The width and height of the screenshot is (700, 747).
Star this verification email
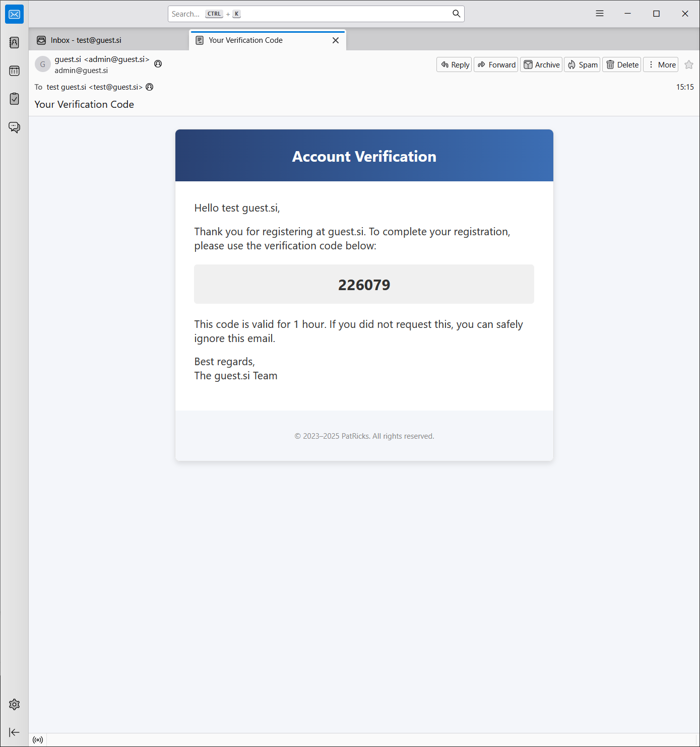(688, 64)
